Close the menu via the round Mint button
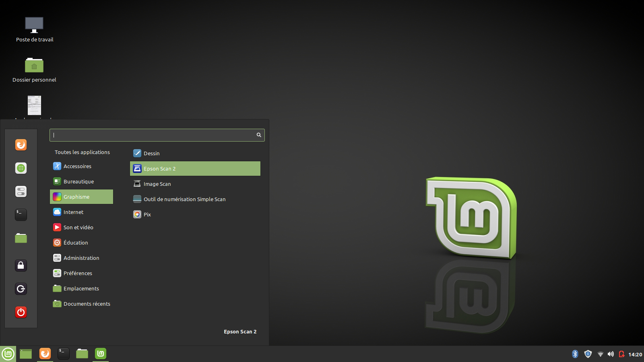The image size is (644, 362). pos(8,354)
